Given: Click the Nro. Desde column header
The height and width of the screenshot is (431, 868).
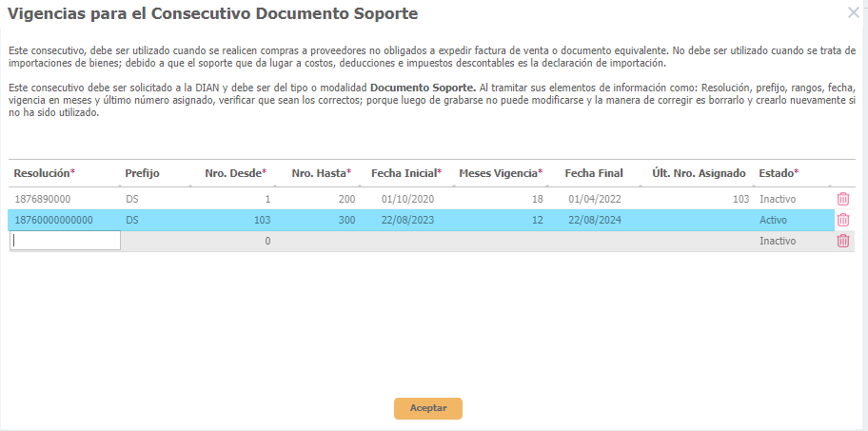Looking at the screenshot, I should click(235, 173).
